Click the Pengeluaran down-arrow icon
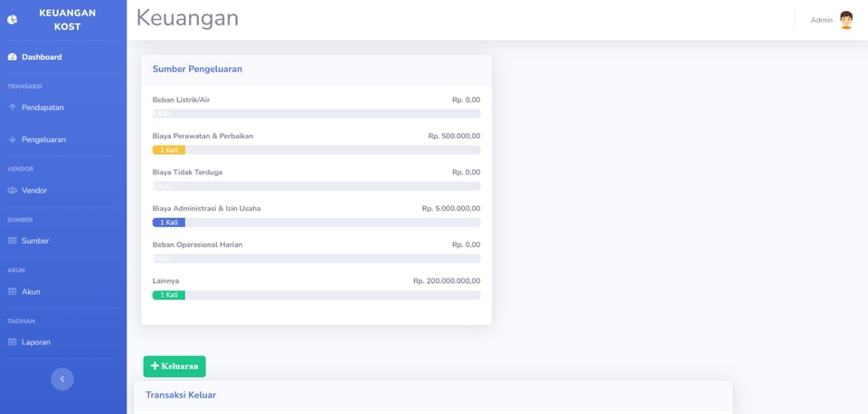The image size is (868, 414). [x=13, y=140]
